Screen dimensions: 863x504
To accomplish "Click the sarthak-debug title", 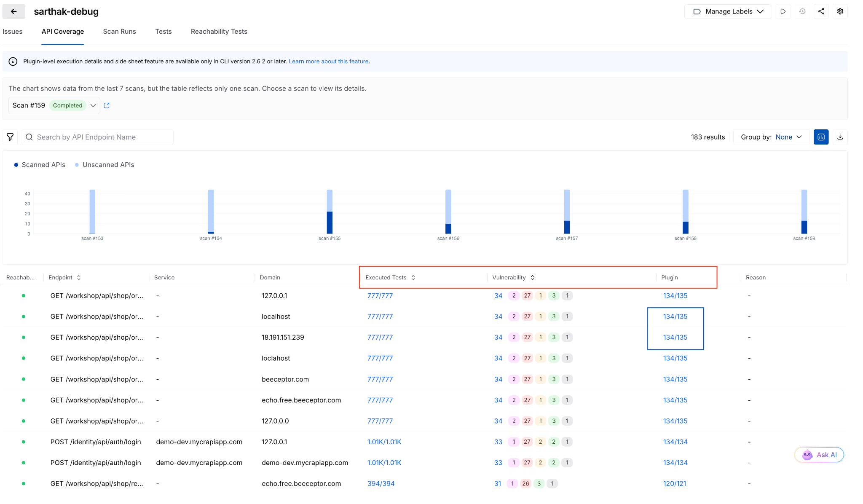I will [x=66, y=11].
